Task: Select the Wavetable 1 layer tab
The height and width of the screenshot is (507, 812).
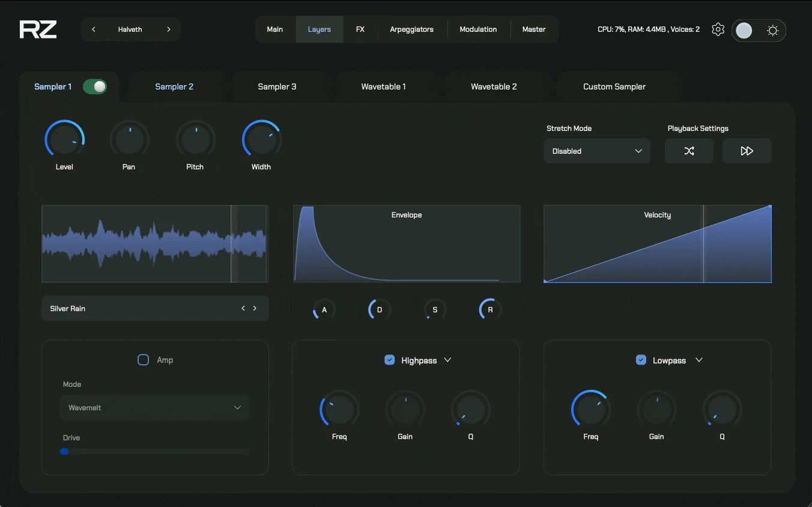Action: (x=383, y=87)
